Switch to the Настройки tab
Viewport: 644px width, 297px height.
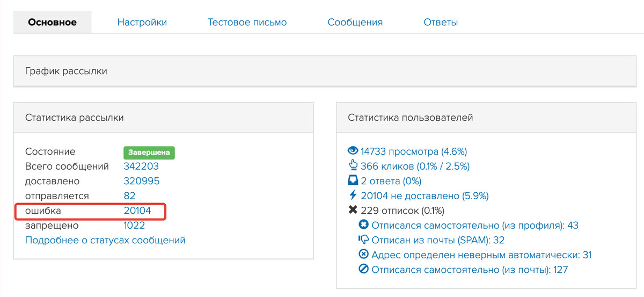coord(142,22)
